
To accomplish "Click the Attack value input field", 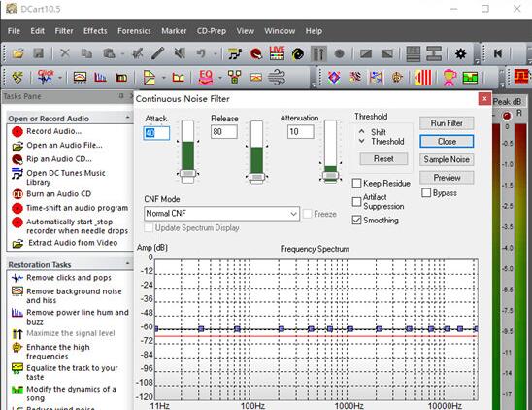I will click(156, 133).
